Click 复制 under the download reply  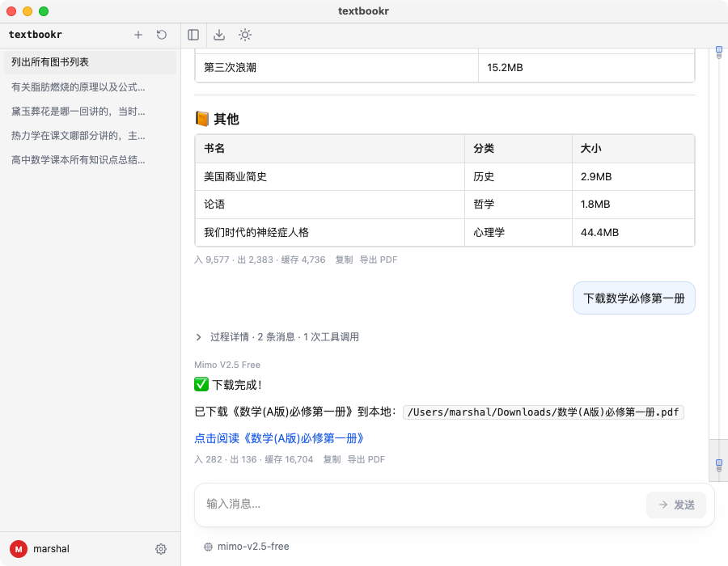[332, 459]
